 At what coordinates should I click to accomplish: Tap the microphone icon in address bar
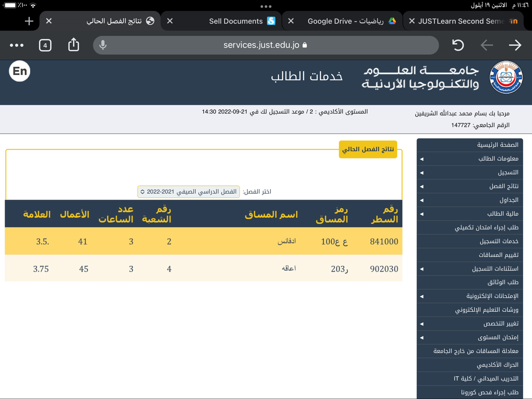coord(103,45)
